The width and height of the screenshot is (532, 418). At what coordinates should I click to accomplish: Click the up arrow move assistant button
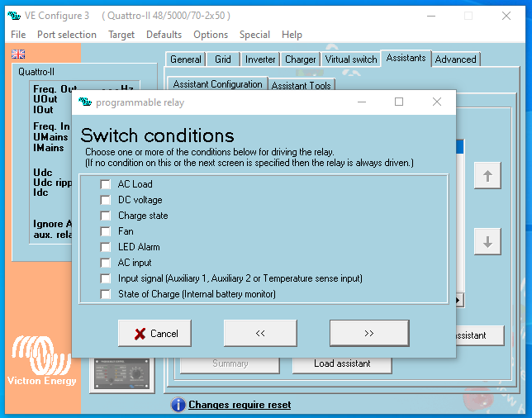pos(487,176)
